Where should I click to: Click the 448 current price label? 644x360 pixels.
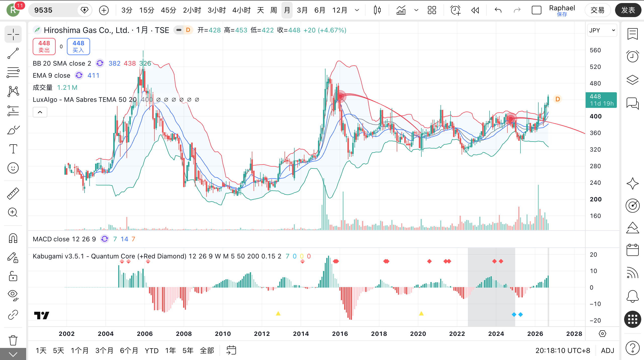(x=601, y=100)
